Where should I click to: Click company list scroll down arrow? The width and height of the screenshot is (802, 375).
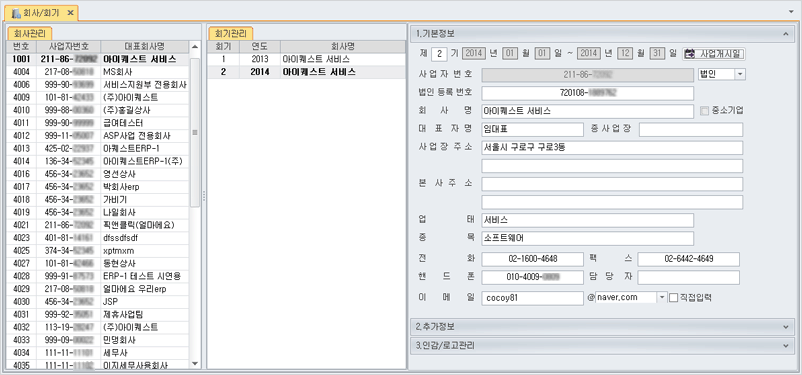(195, 363)
